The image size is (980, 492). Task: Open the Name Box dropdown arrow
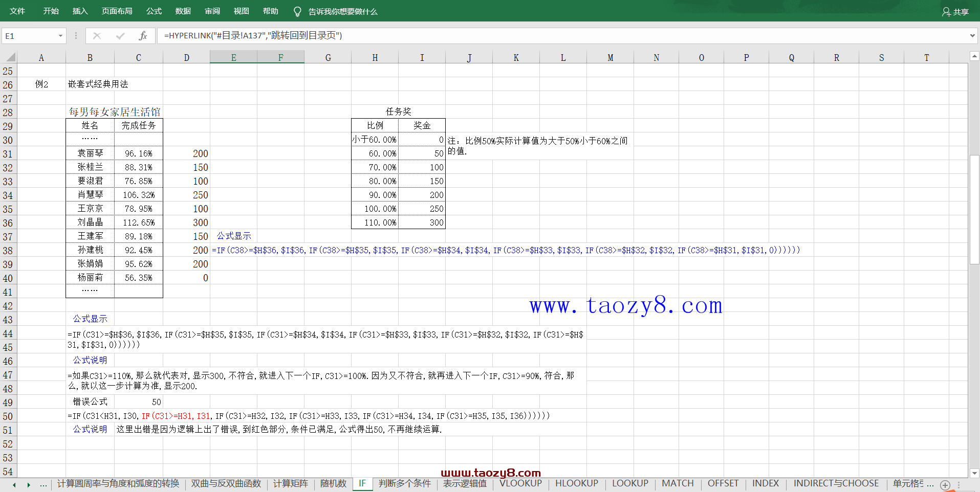pyautogui.click(x=60, y=36)
